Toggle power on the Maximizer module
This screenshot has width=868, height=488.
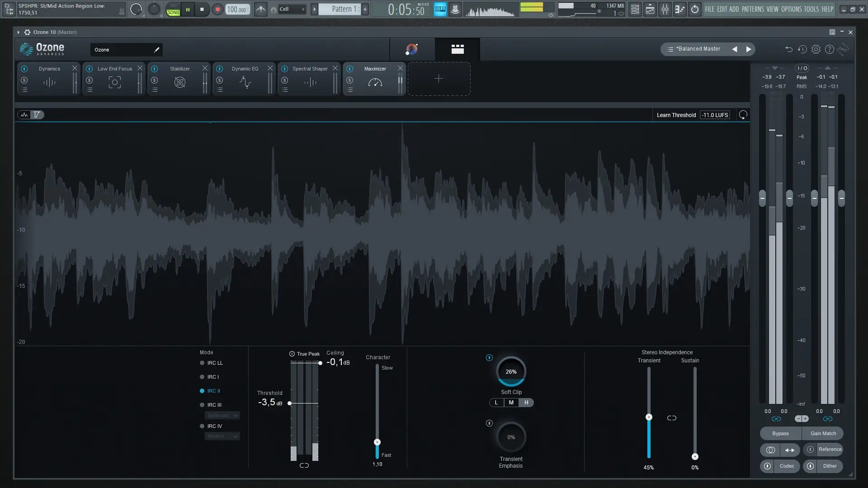pyautogui.click(x=350, y=69)
